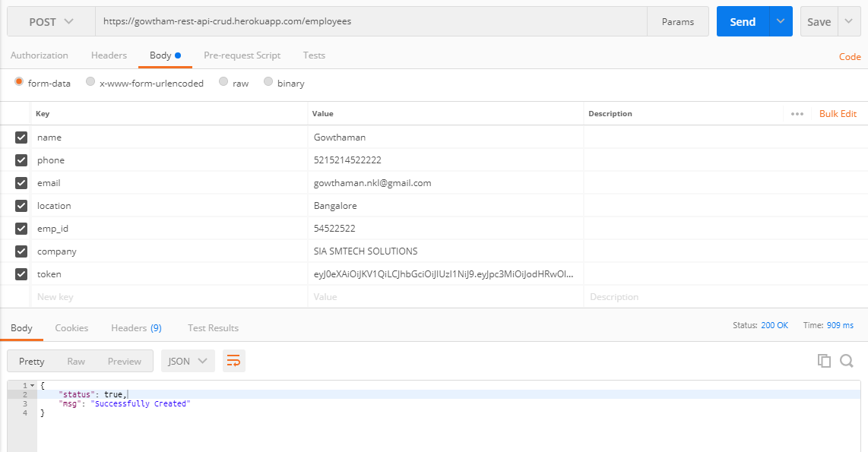Screen dimensions: 868x452
Task: Click the 200 OK status text
Action: coord(775,325)
